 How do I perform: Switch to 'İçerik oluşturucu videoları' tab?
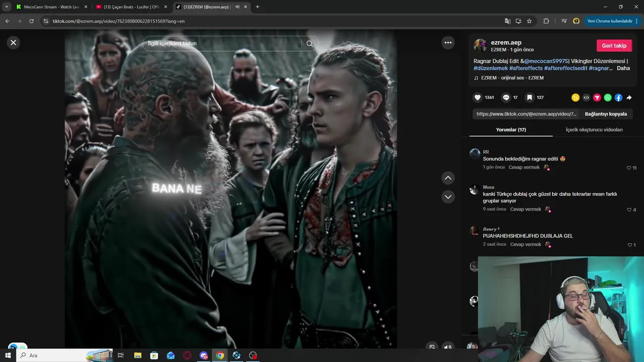594,130
